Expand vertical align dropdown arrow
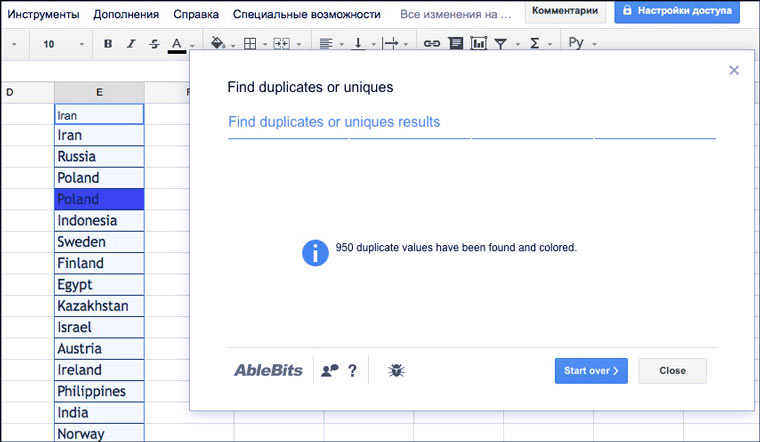Screen dimensions: 760x442 [x=373, y=44]
